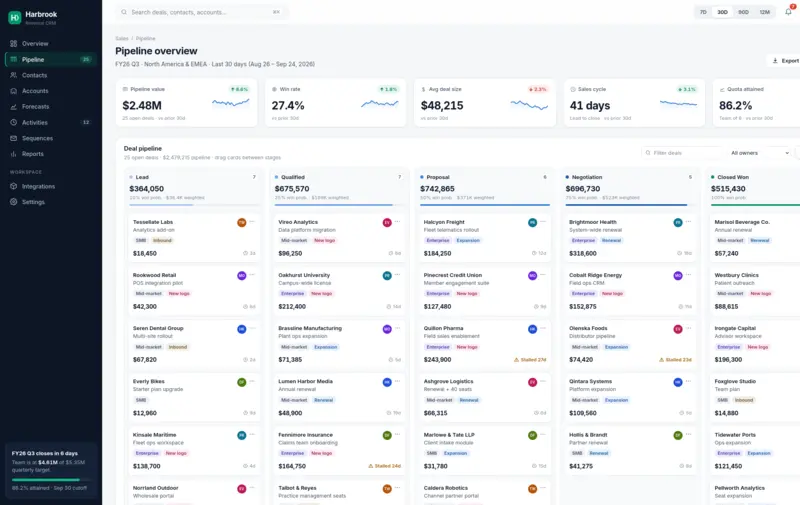Click the Activities clock icon
The width and height of the screenshot is (800, 505).
[14, 122]
